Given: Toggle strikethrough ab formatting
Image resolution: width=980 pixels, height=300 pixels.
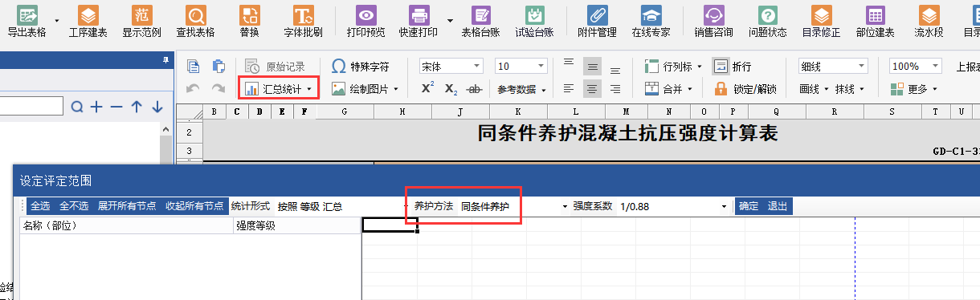Looking at the screenshot, I should pos(475,89).
